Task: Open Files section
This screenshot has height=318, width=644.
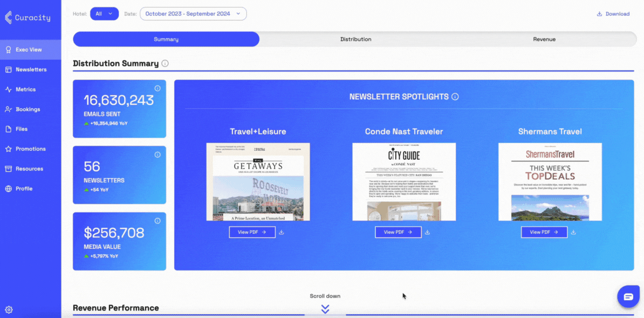Action: click(30, 129)
